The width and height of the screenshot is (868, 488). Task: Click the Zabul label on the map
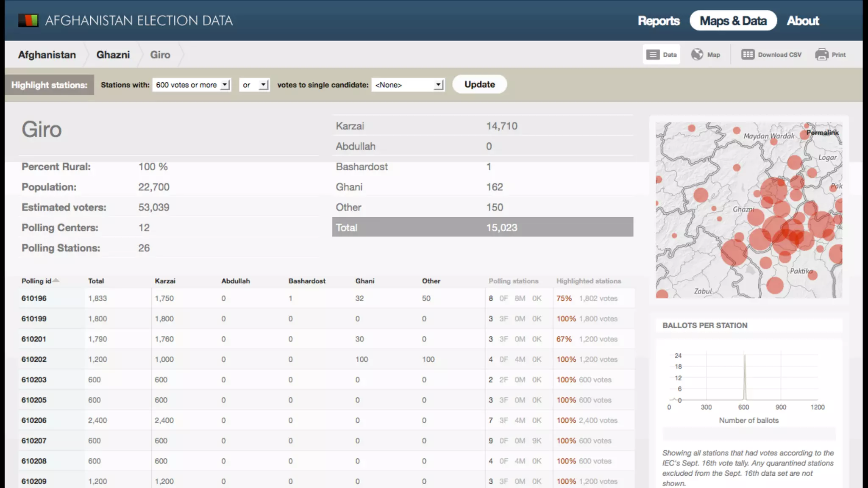coord(703,291)
